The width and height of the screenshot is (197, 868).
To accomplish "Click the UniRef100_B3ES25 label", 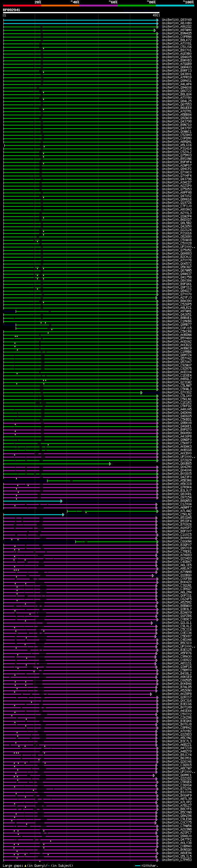I will [177, 650].
